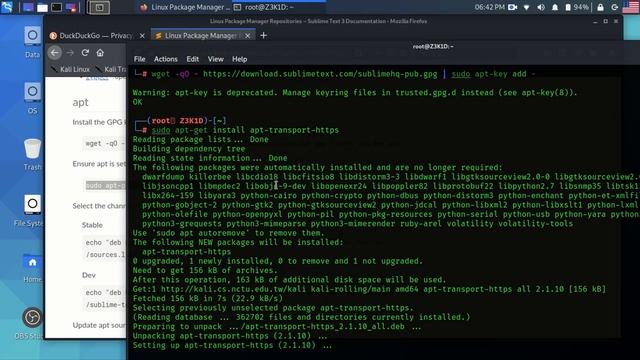Switch to Firefox task in taskbar
Viewport: 640px width, 360px height.
coord(184,7)
